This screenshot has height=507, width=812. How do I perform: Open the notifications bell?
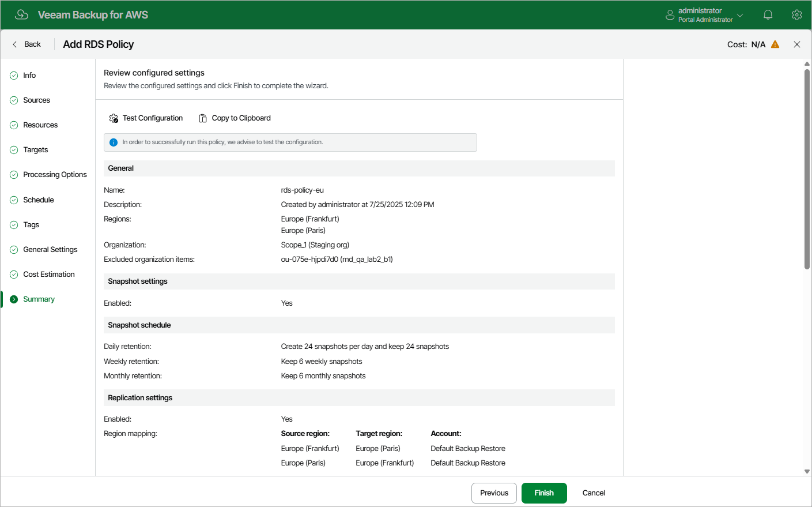tap(768, 15)
